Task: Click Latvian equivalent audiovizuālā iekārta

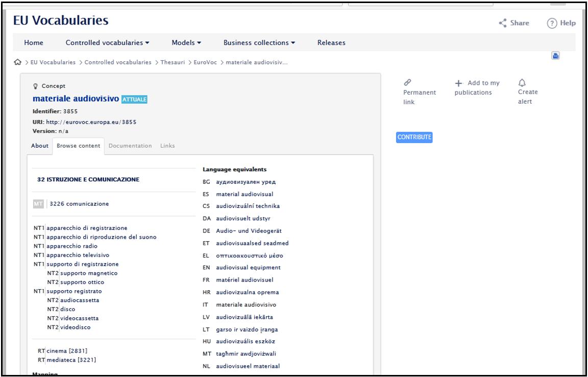Action: (244, 317)
